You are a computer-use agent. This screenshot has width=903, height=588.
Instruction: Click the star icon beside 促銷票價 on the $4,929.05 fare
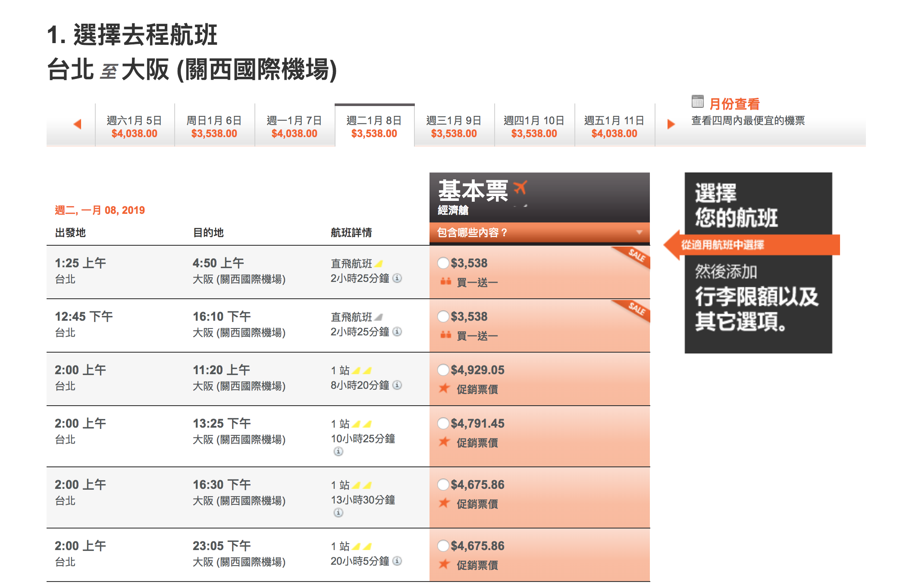point(445,389)
